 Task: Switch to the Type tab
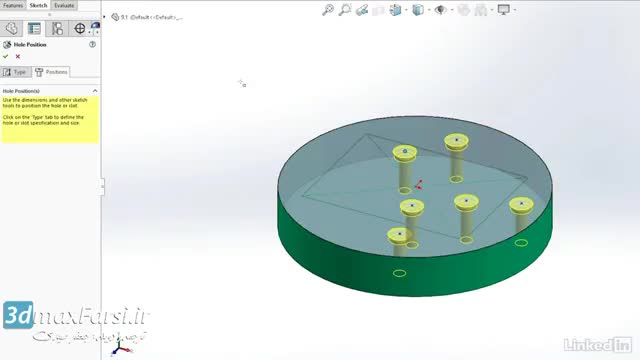point(16,72)
